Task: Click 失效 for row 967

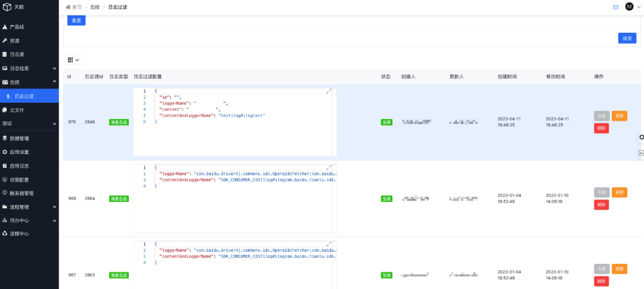Action: click(602, 269)
